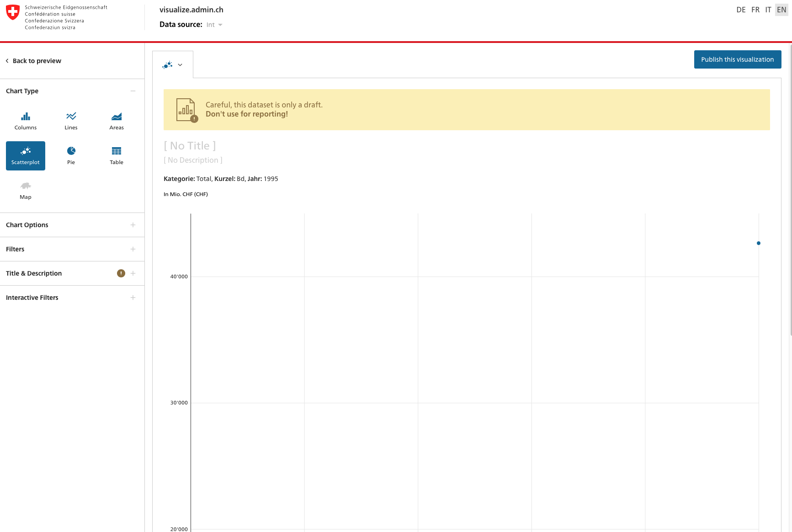This screenshot has height=532, width=792.
Task: Expand the Interactive Filters section
Action: [x=133, y=298]
